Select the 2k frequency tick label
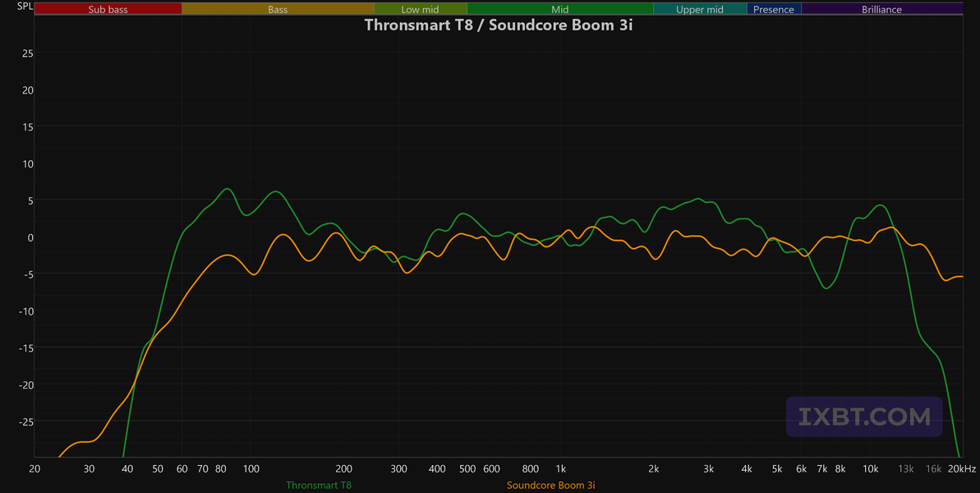This screenshot has width=980, height=493. pos(654,468)
